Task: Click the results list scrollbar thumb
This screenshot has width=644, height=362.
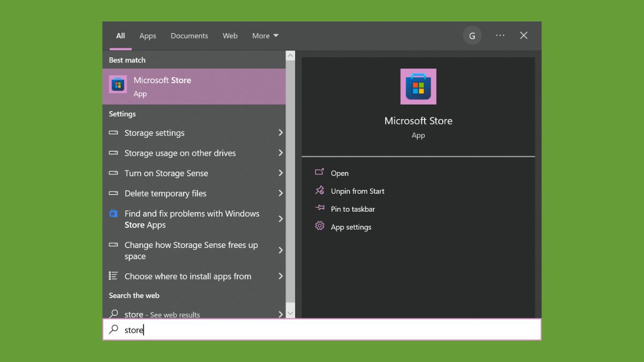Action: point(290,182)
